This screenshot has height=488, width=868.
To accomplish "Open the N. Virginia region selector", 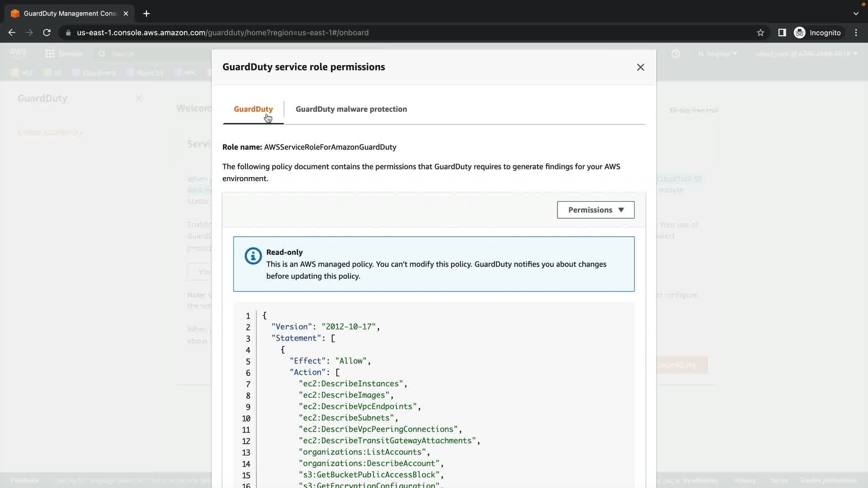I will coord(717,54).
